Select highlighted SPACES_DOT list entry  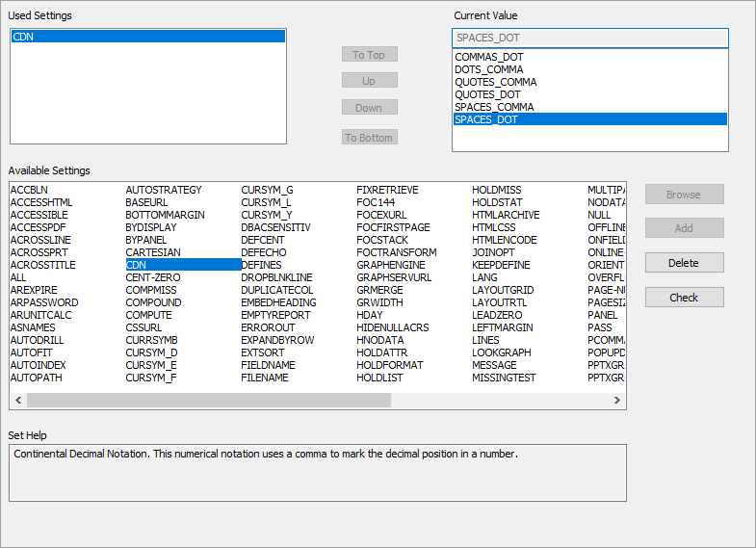click(x=590, y=119)
